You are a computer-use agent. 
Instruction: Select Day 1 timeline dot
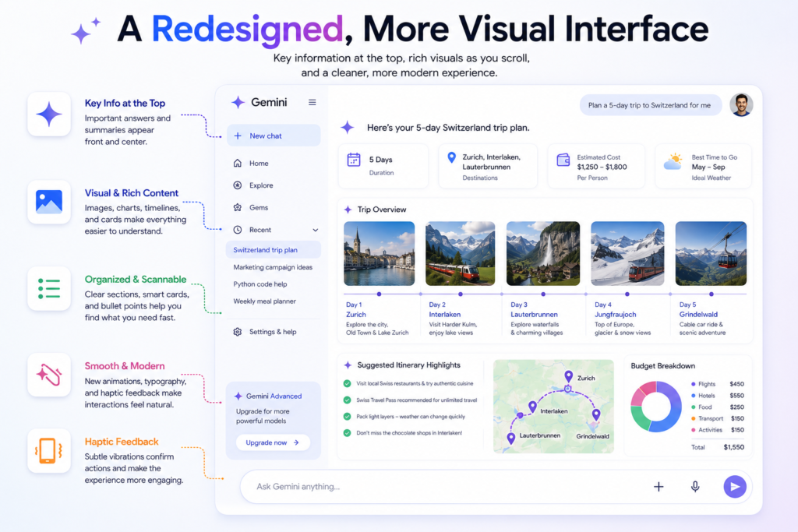point(380,294)
